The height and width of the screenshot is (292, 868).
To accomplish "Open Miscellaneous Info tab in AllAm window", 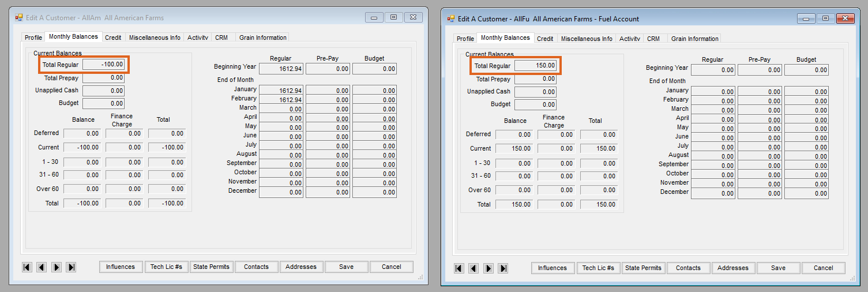I will pyautogui.click(x=155, y=38).
